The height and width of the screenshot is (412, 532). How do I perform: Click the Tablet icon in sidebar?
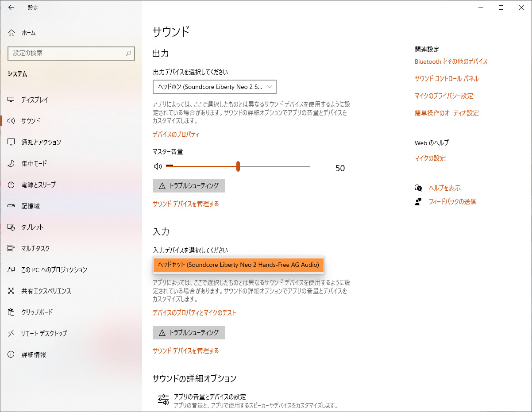click(11, 227)
